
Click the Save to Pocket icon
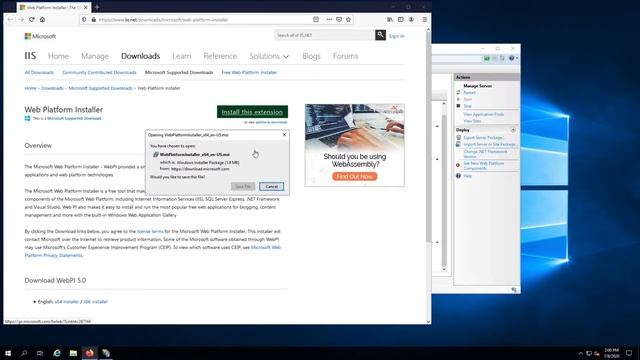pyautogui.click(x=339, y=19)
